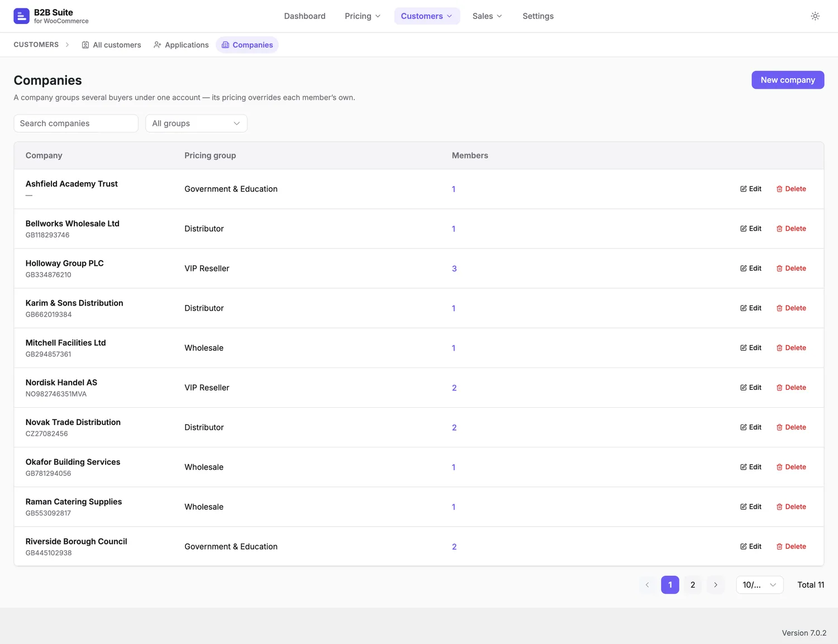This screenshot has height=644, width=838.
Task: Switch to the All customers tab
Action: 112,45
